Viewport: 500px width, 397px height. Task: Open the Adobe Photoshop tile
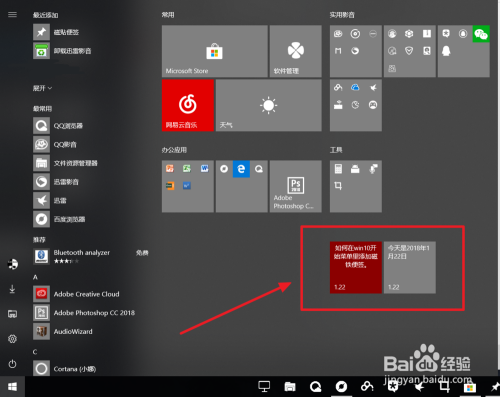tap(296, 186)
